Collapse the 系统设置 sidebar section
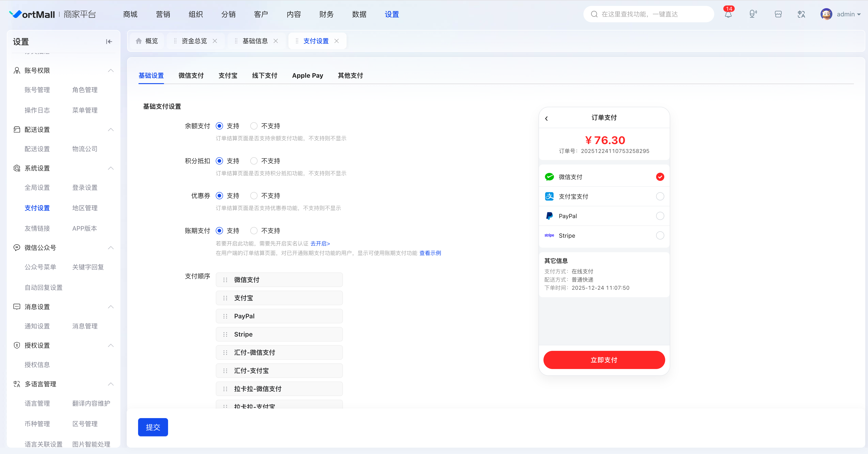Image resolution: width=868 pixels, height=454 pixels. [x=111, y=168]
